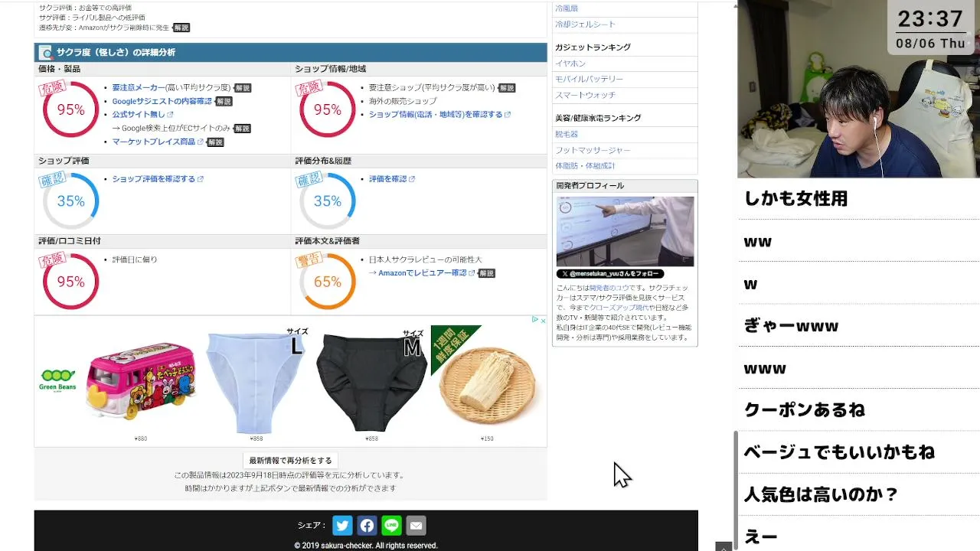
Task: Open 脱毛器 ranking link
Action: point(567,135)
